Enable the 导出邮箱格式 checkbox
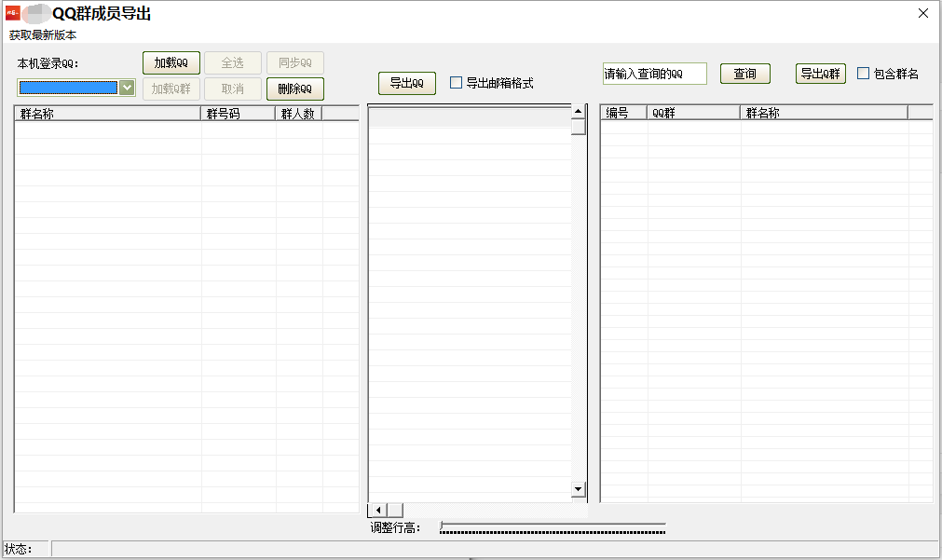The width and height of the screenshot is (942, 560). [456, 83]
